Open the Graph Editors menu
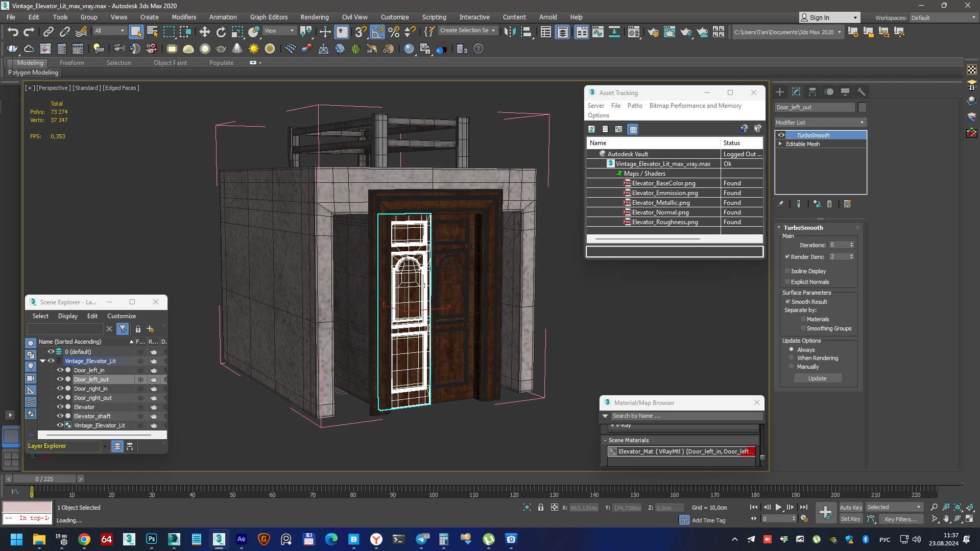Image resolution: width=980 pixels, height=551 pixels. point(269,17)
